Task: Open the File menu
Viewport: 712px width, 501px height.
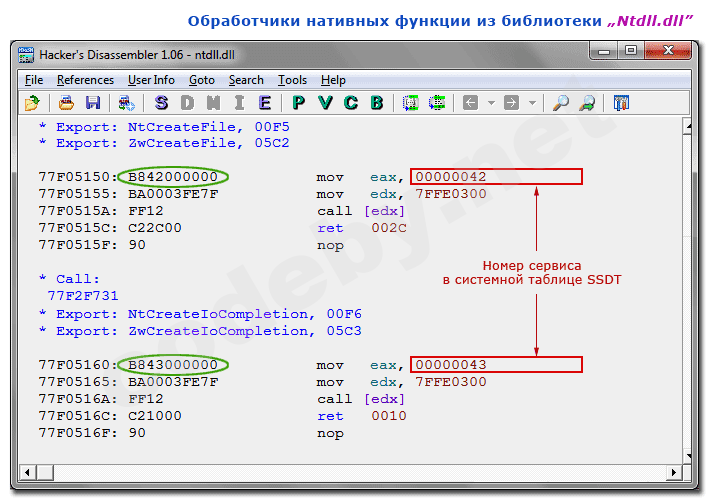Action: (x=34, y=80)
